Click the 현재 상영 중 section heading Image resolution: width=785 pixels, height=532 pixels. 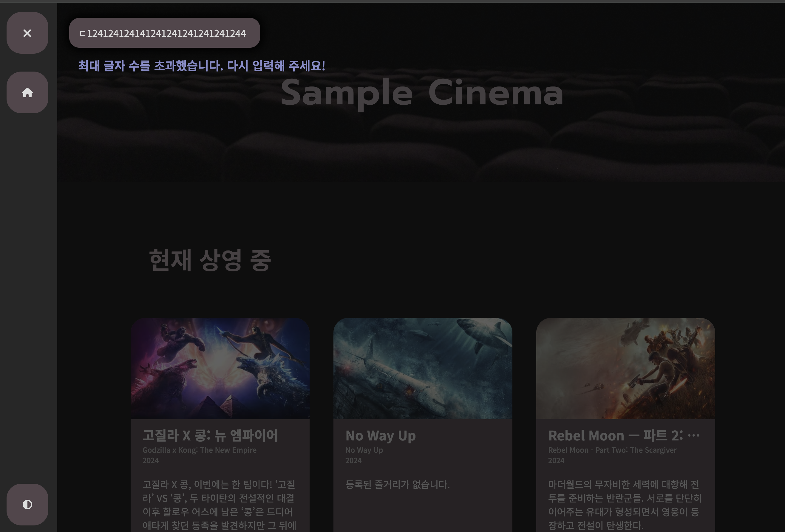(x=210, y=260)
